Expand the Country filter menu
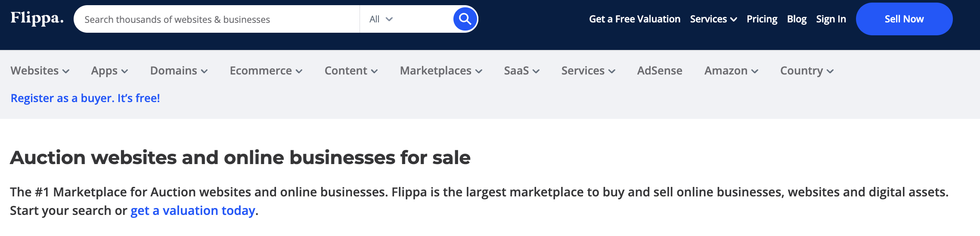 [x=807, y=71]
